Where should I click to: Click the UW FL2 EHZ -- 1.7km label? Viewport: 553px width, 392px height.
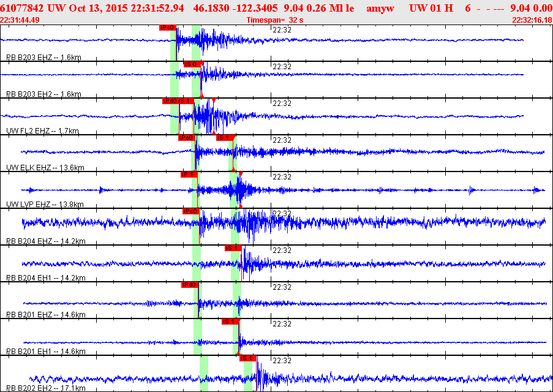point(42,131)
